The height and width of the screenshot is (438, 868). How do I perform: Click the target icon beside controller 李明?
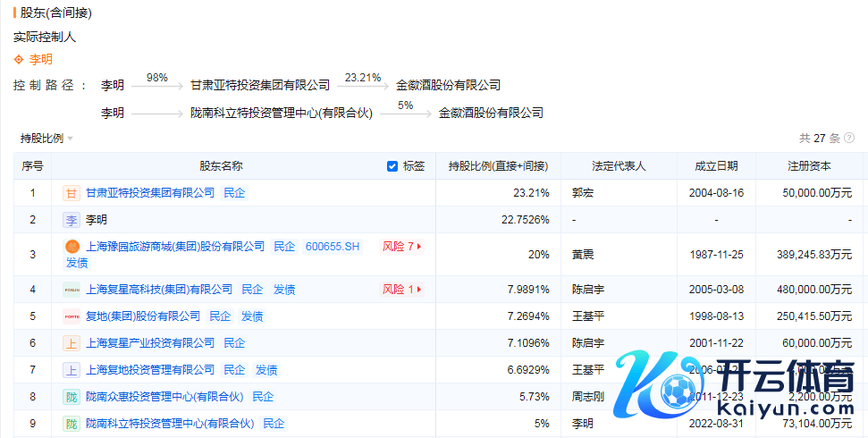(x=20, y=60)
